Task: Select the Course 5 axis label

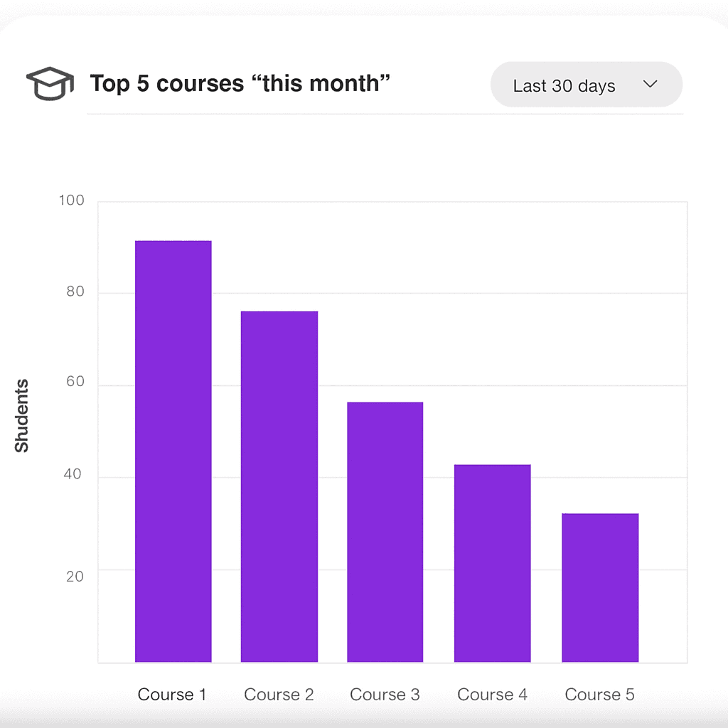Action: point(599,695)
